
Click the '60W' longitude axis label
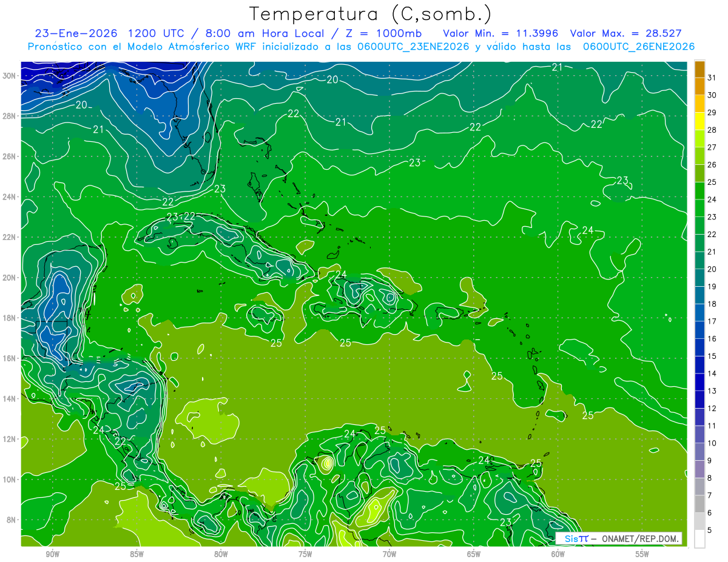point(558,554)
